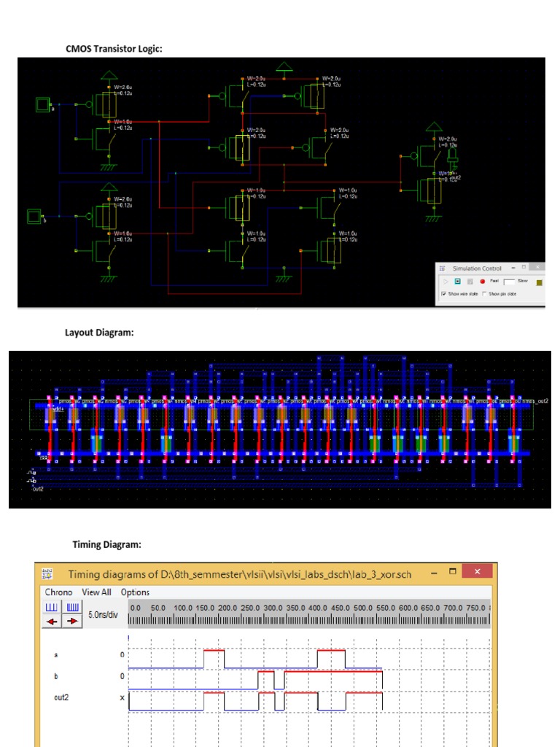
Task: Open the View All menu
Action: coord(96,592)
